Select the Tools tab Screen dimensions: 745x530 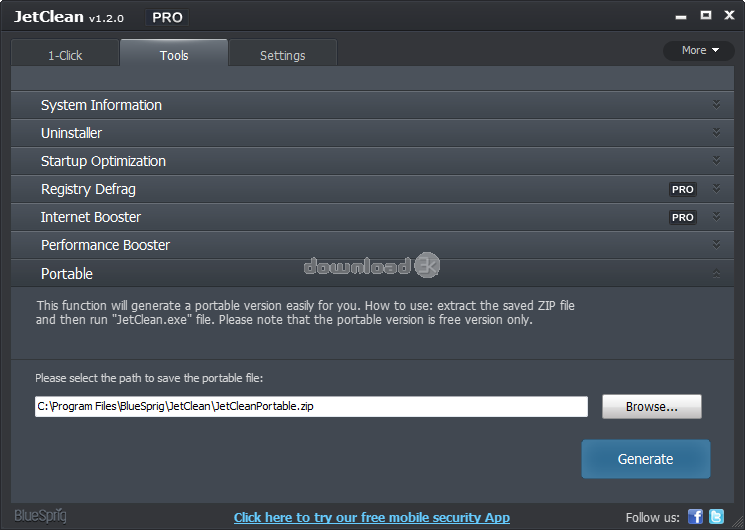(174, 54)
